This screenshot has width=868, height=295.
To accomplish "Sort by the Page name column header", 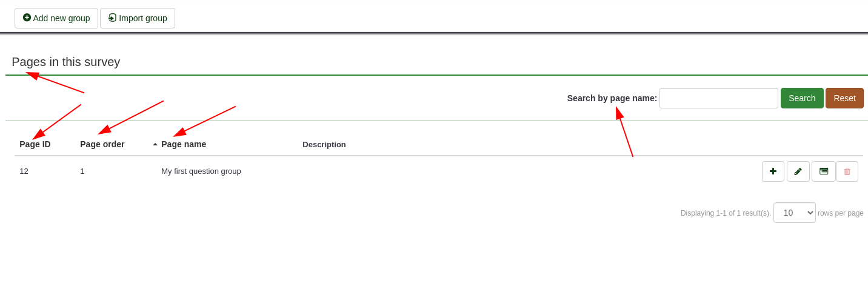I will [x=184, y=144].
